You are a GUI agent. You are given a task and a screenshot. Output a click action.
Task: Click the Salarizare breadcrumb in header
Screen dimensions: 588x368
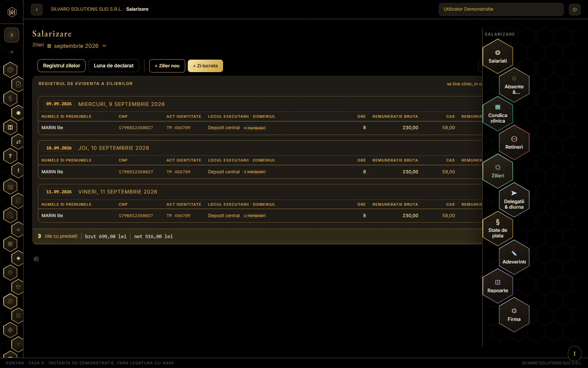click(137, 9)
